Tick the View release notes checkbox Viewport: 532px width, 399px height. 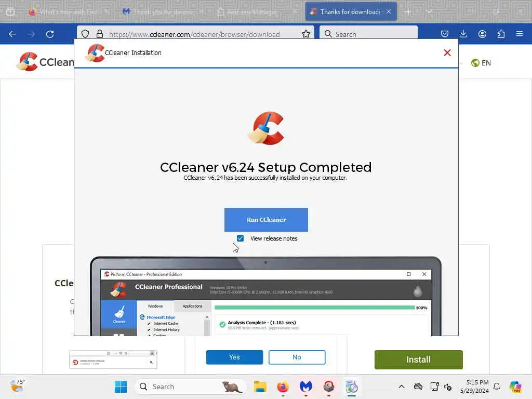[240, 238]
